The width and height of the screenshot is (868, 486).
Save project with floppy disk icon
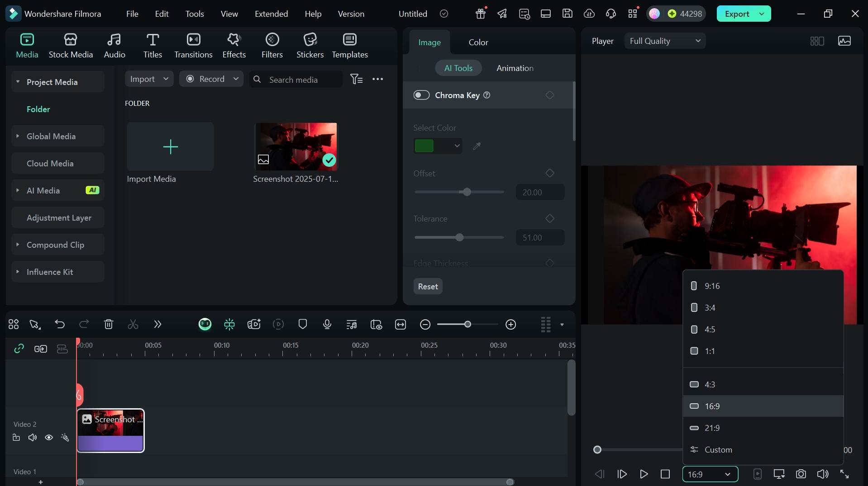pos(568,14)
